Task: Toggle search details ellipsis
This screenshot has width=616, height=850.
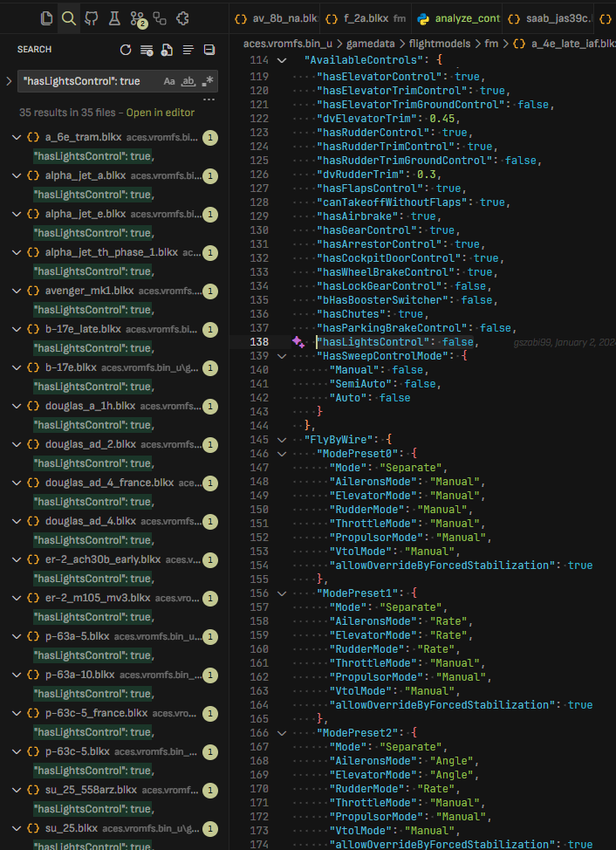Action: click(x=209, y=99)
